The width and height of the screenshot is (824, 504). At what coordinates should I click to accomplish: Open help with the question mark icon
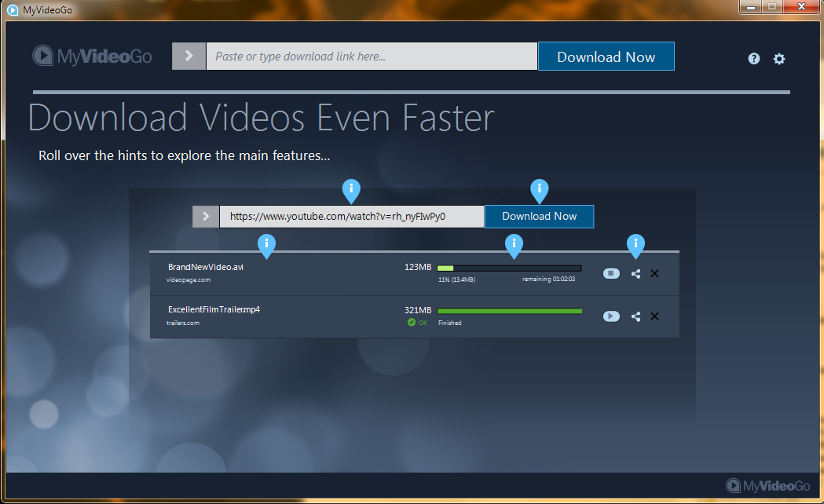(x=754, y=59)
